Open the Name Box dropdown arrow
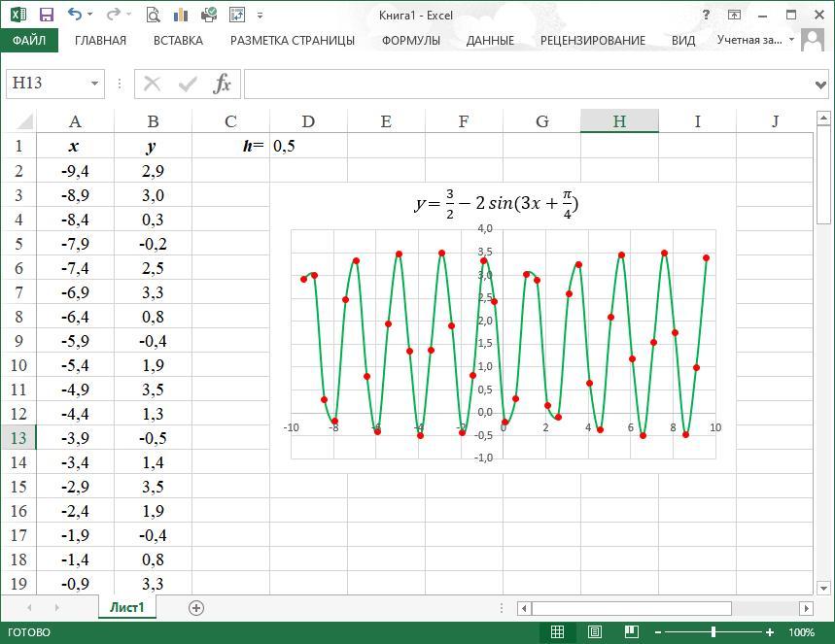Screen dimensions: 835x644 pos(94,84)
